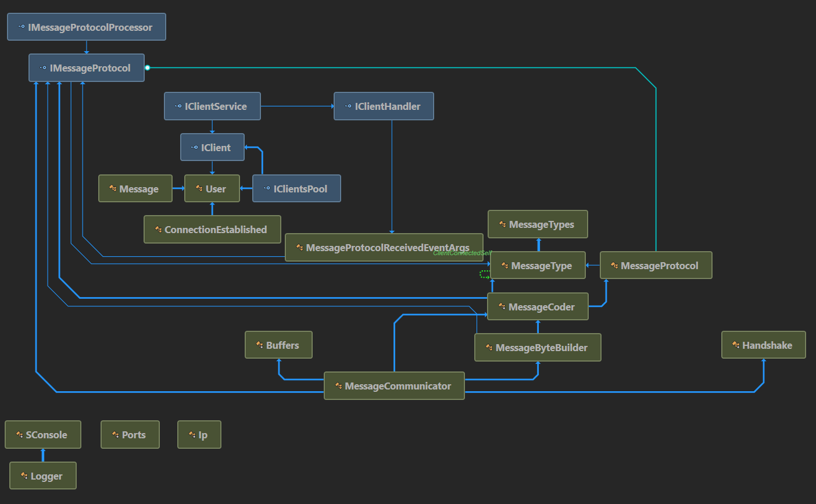Select the IClientHandler interface node

tap(384, 106)
